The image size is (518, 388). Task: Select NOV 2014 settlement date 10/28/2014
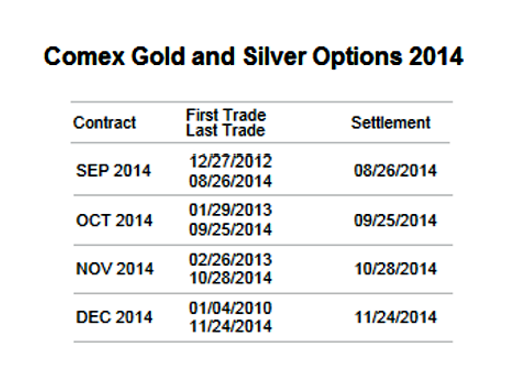click(395, 269)
